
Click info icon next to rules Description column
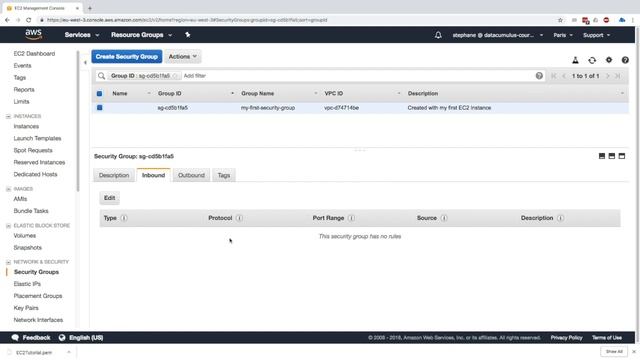tap(560, 218)
